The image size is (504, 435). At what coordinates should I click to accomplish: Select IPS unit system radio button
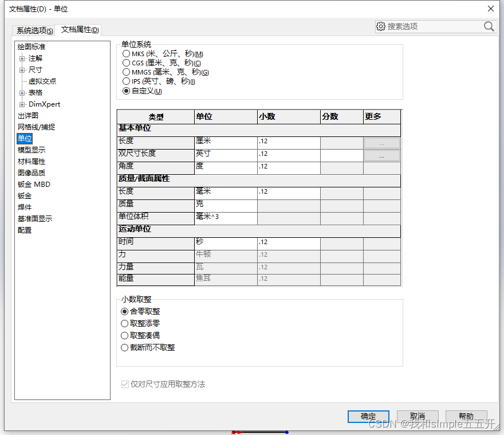click(127, 81)
